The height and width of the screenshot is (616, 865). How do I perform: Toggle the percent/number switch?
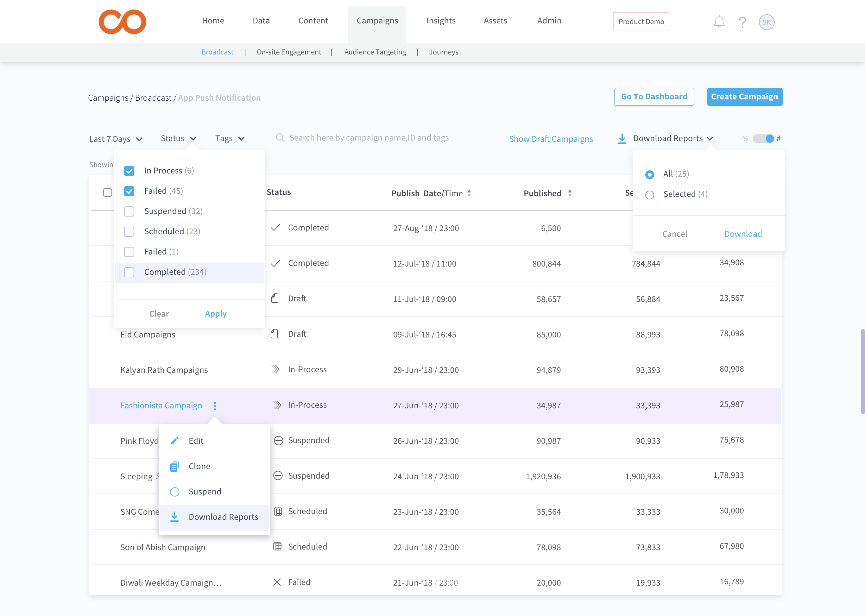click(x=763, y=138)
